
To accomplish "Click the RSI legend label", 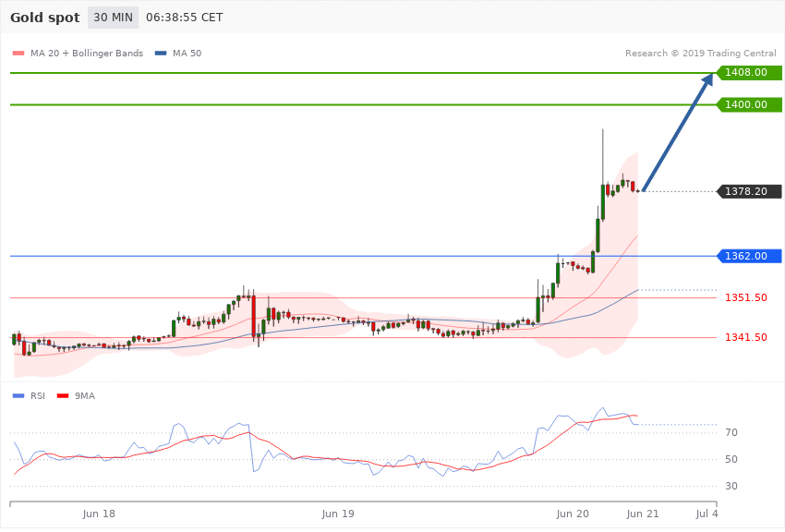I will point(38,396).
